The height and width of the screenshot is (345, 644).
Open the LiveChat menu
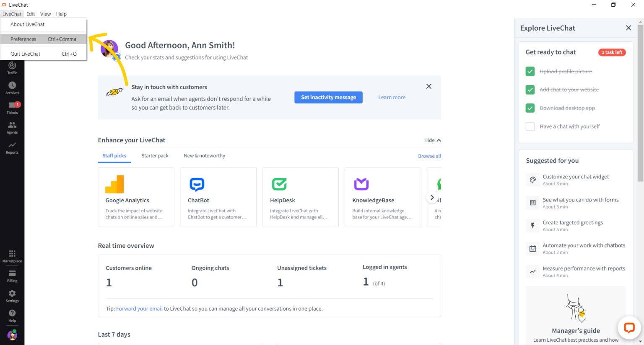(12, 14)
